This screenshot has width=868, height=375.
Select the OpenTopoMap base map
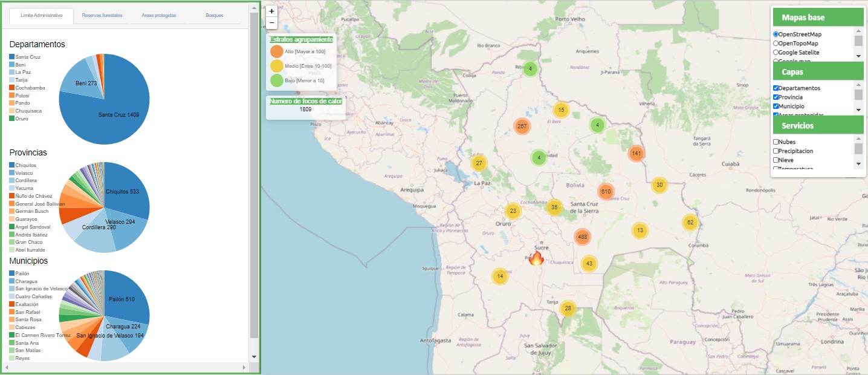coord(776,44)
